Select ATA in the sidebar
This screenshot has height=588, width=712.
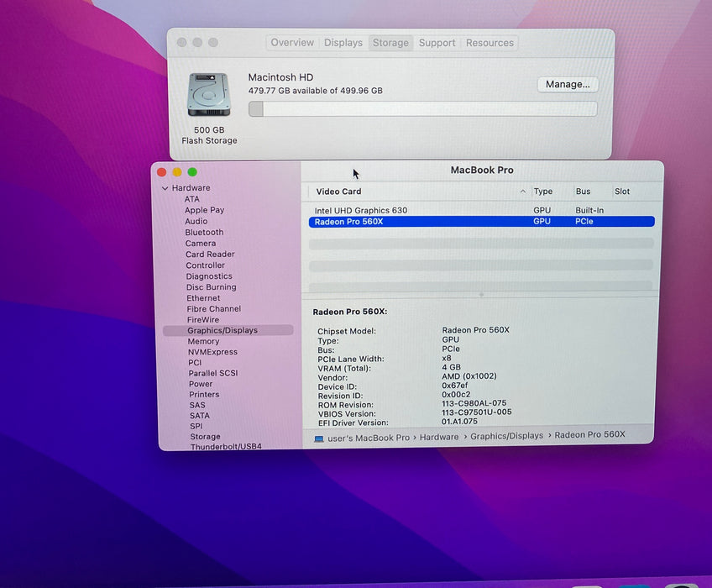[191, 199]
